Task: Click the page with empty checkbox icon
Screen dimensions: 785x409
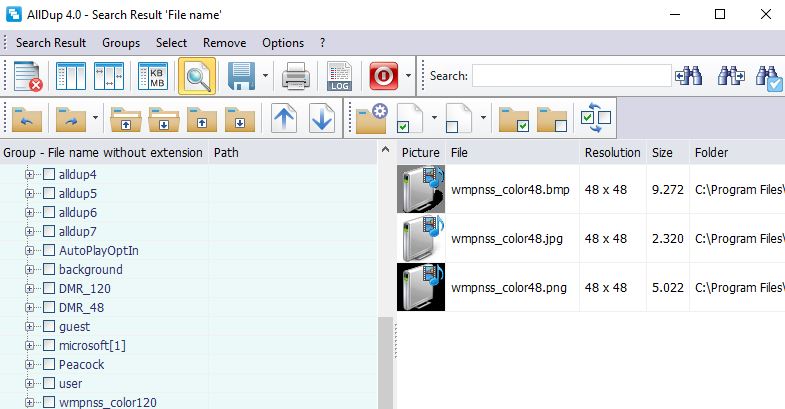Action: (459, 118)
